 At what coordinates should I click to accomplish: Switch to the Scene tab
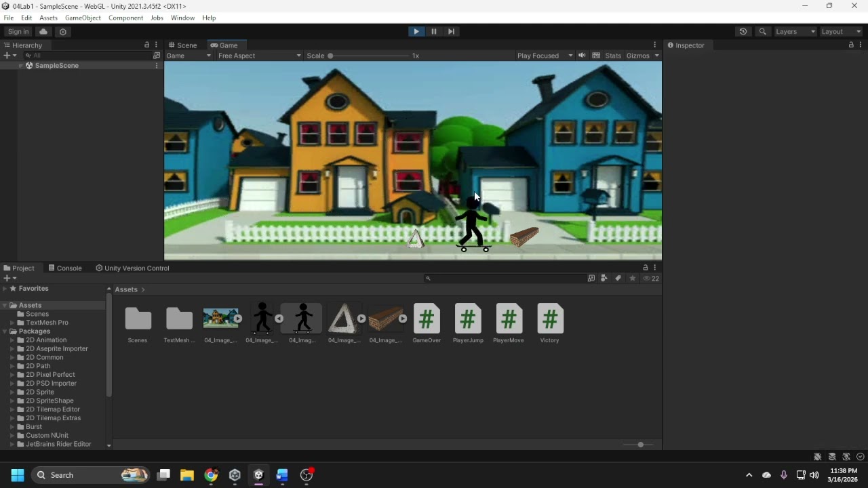click(x=182, y=45)
